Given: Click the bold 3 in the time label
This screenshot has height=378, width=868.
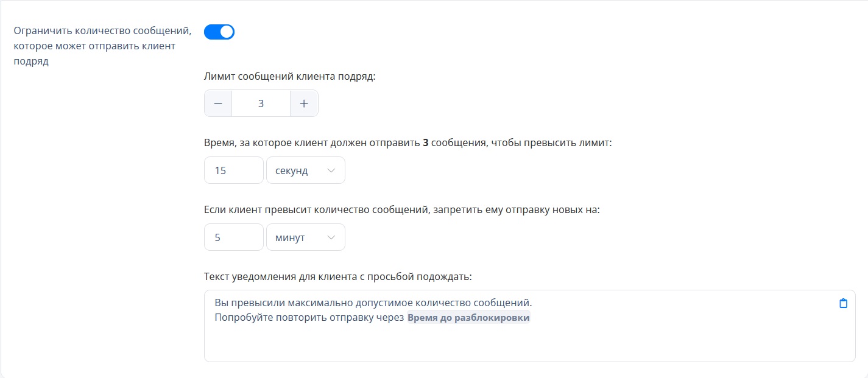Looking at the screenshot, I should (x=426, y=143).
